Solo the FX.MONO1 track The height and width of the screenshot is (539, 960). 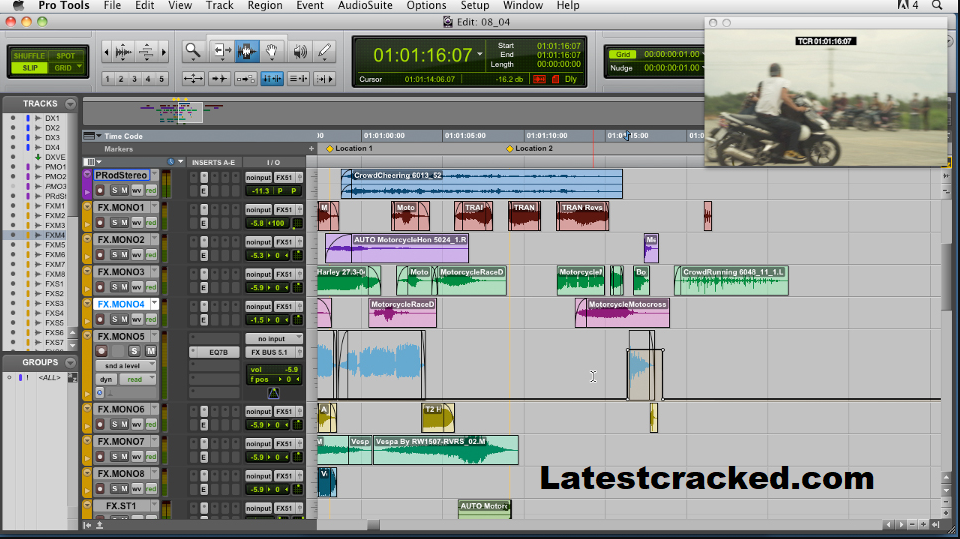pos(114,223)
